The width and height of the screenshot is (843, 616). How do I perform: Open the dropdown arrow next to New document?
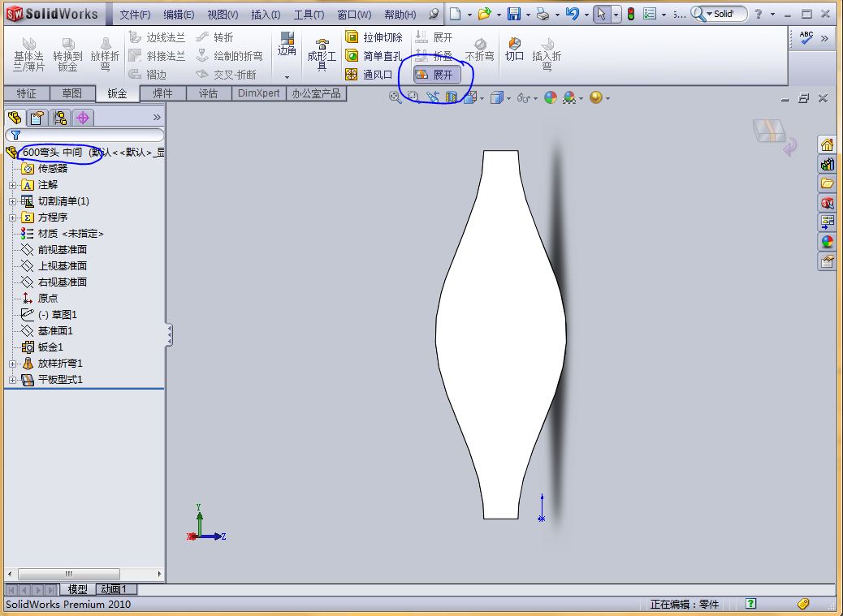469,15
